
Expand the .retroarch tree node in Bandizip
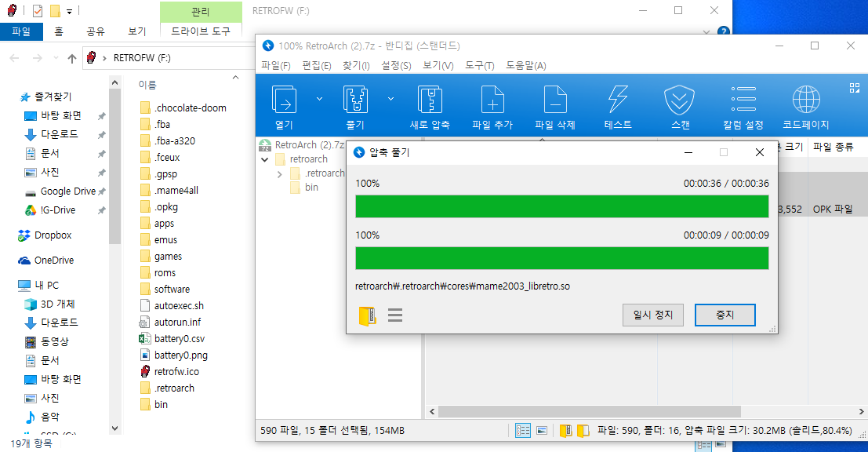(280, 174)
